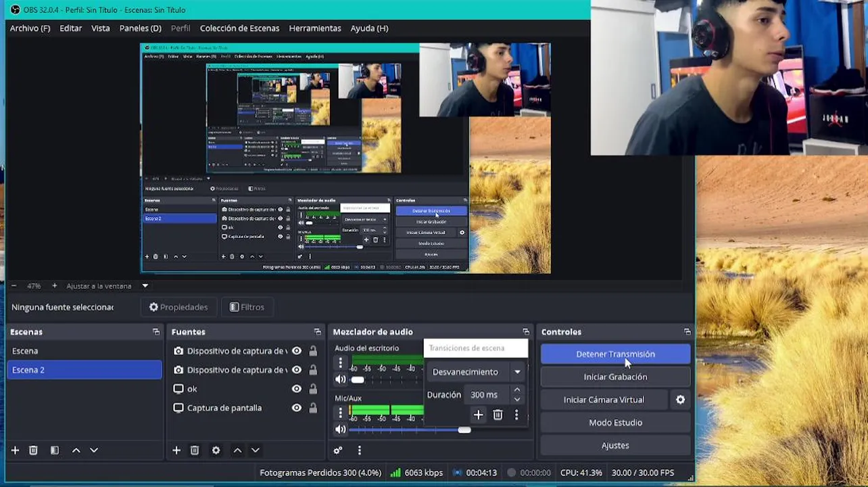
Task: Open source properties gear in Fuentes toolbar
Action: (216, 450)
